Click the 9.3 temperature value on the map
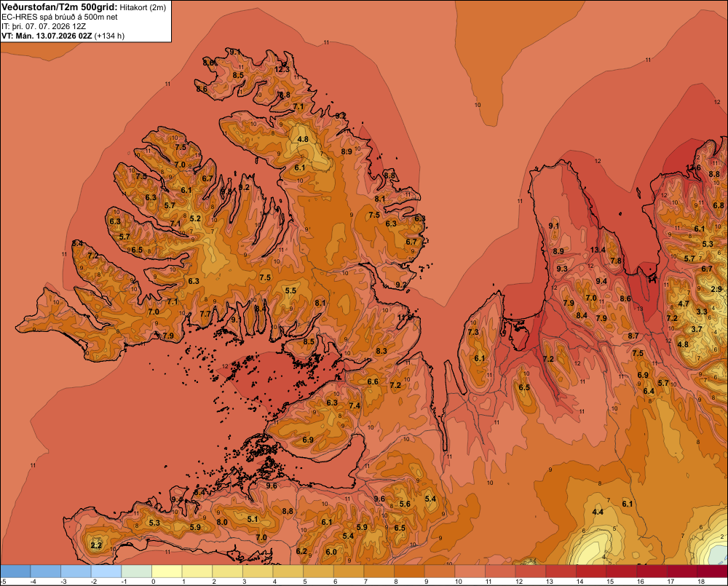Image resolution: width=728 pixels, height=586 pixels. point(562,269)
